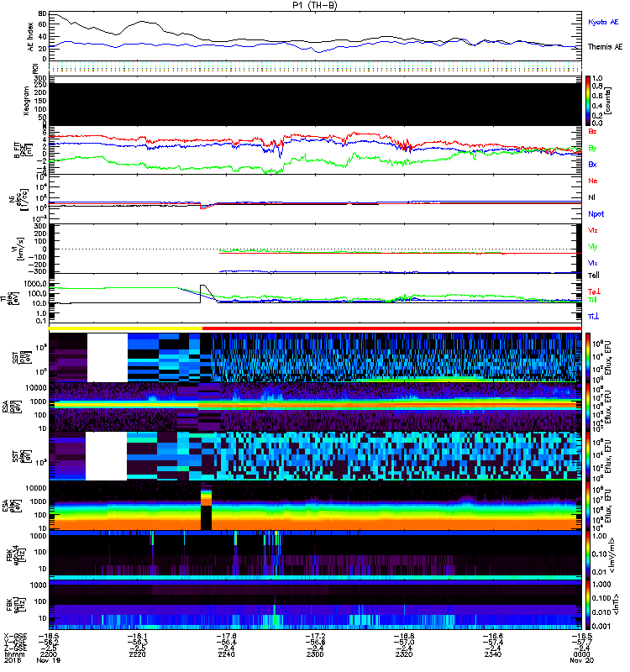Click the blue Viz velocity legend label
This screenshot has width=630, height=672.
point(593,263)
